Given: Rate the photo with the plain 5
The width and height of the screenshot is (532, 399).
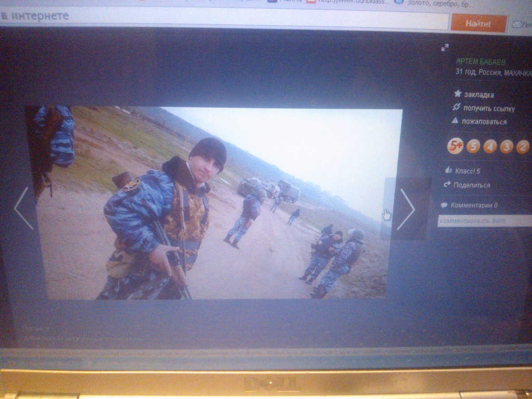Looking at the screenshot, I should tap(473, 146).
